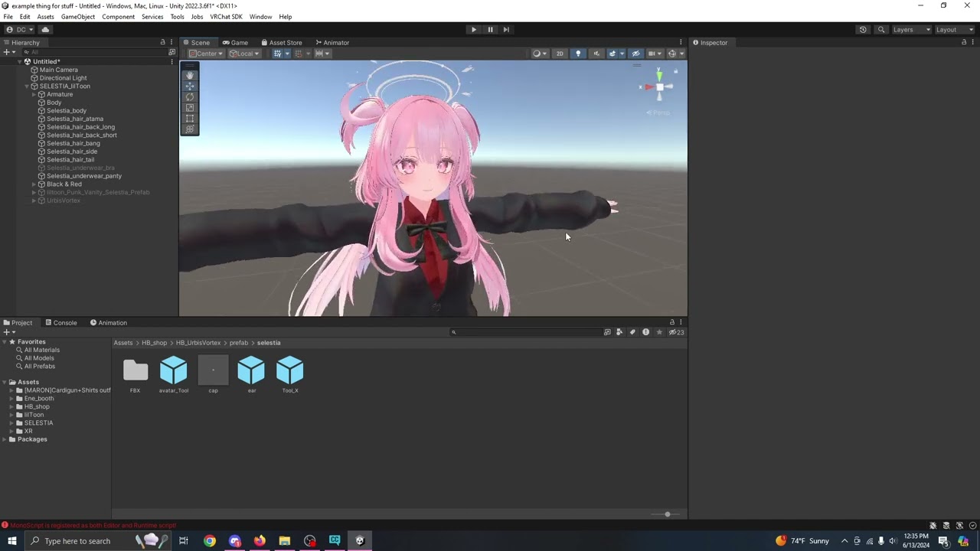Viewport: 980px width, 551px height.
Task: Toggle hidden objects visibility in Scene
Action: [635, 54]
